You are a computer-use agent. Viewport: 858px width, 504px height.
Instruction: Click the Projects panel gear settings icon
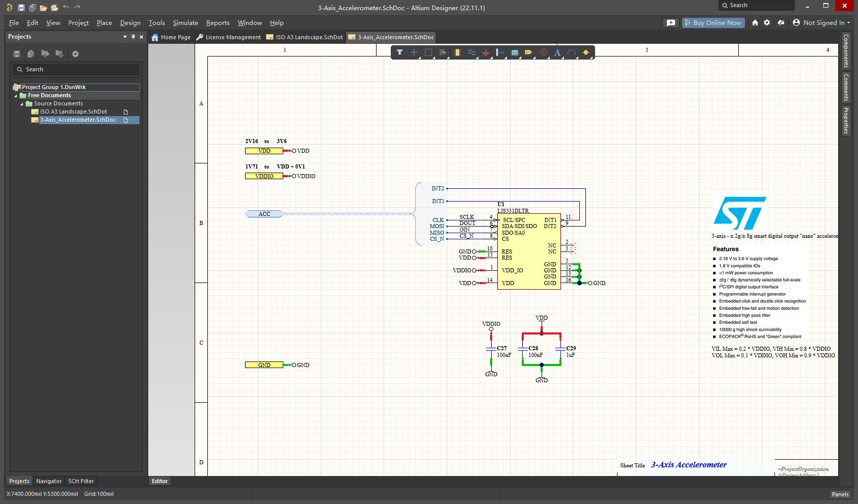75,54
